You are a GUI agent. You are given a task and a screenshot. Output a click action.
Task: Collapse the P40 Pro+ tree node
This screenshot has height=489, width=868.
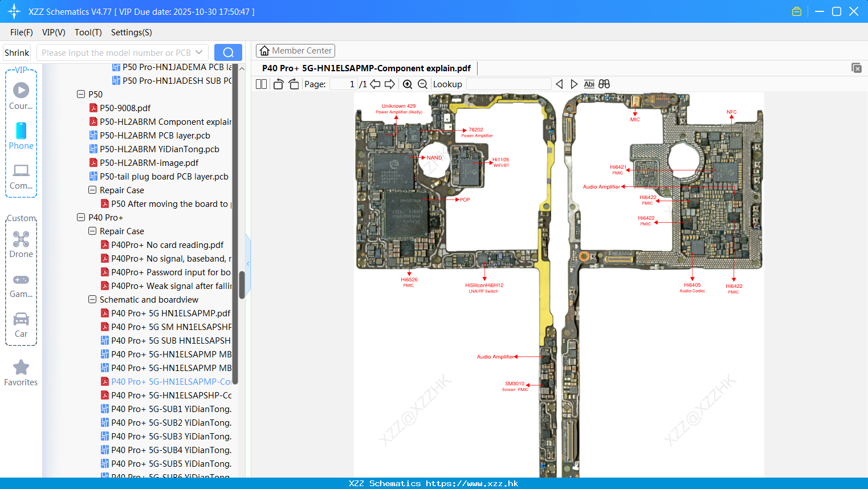coord(80,217)
